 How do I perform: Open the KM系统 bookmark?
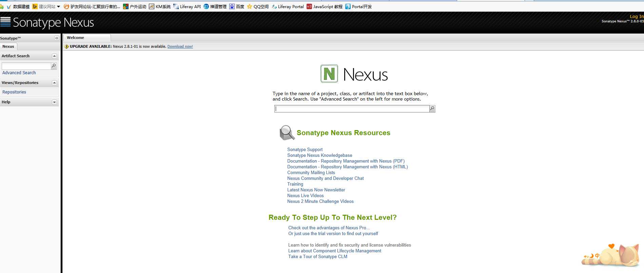(x=160, y=6)
